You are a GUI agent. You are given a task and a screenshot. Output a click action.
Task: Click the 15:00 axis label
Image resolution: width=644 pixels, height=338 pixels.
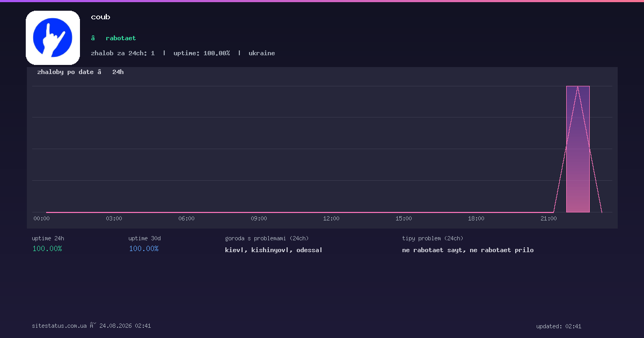[404, 218]
